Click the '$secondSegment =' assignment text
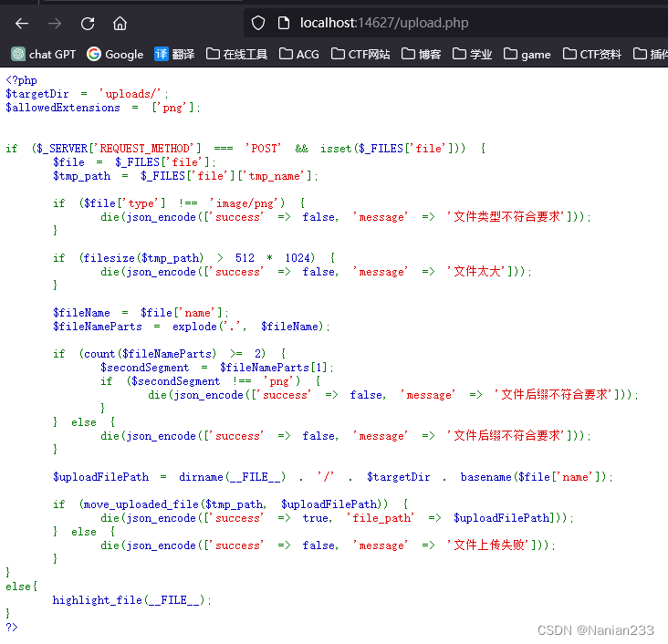Image resolution: width=668 pixels, height=644 pixels. 154,368
